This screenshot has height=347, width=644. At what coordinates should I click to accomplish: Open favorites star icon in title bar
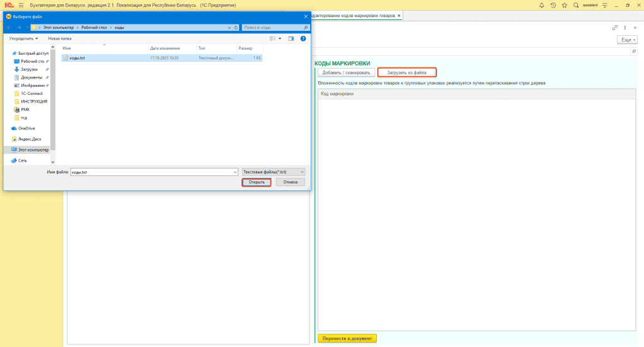coord(564,5)
